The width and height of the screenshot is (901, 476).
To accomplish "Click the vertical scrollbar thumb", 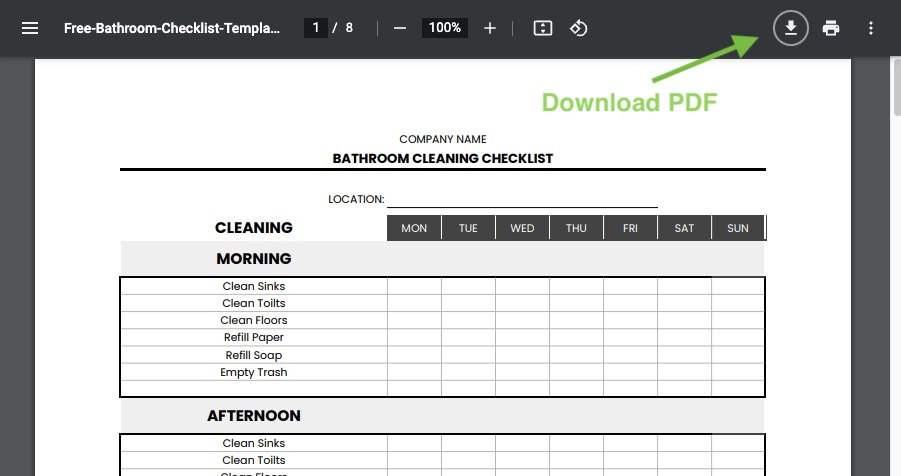I will 896,86.
